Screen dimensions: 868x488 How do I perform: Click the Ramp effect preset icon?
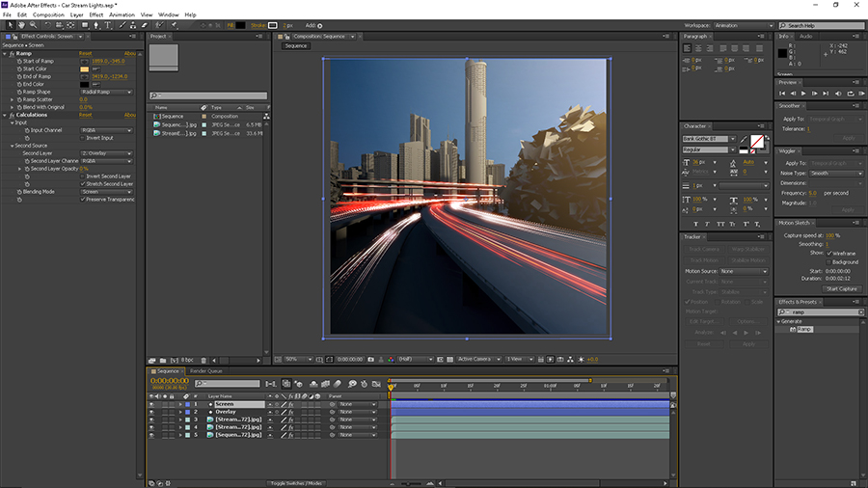[x=793, y=330]
